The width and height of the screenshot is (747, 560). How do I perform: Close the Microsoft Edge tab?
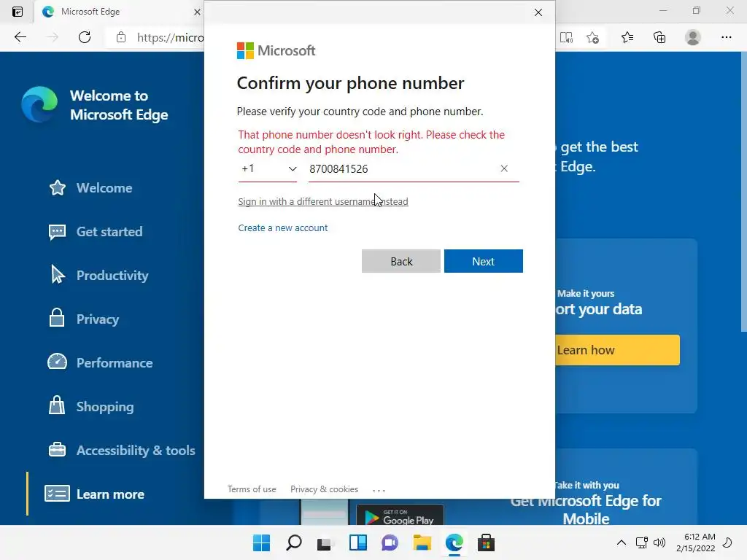tap(197, 12)
